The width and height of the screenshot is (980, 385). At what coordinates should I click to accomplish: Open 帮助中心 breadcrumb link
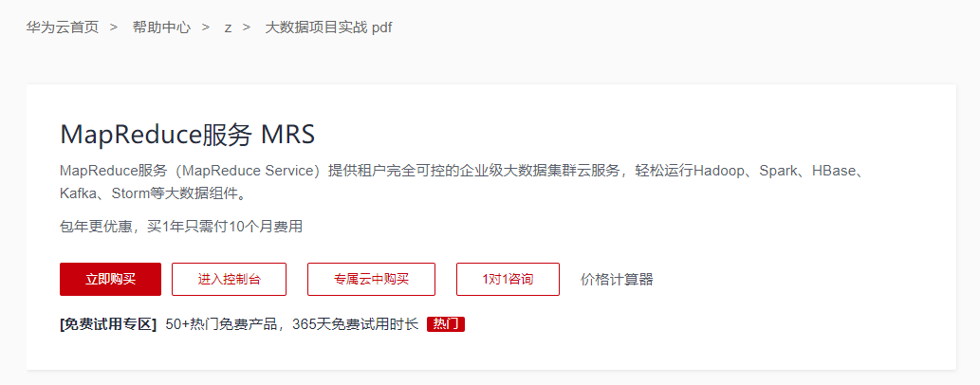tap(161, 27)
